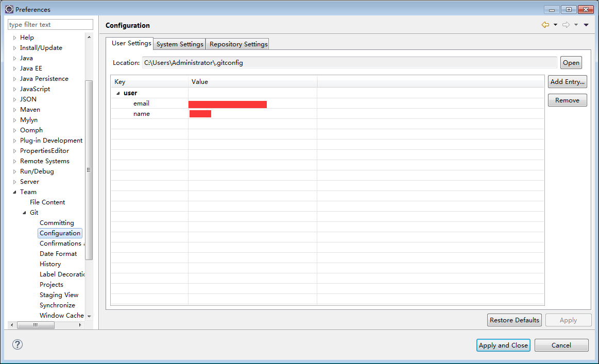This screenshot has height=364, width=599.
Task: Select Java Persistence in the tree
Action: pos(44,79)
